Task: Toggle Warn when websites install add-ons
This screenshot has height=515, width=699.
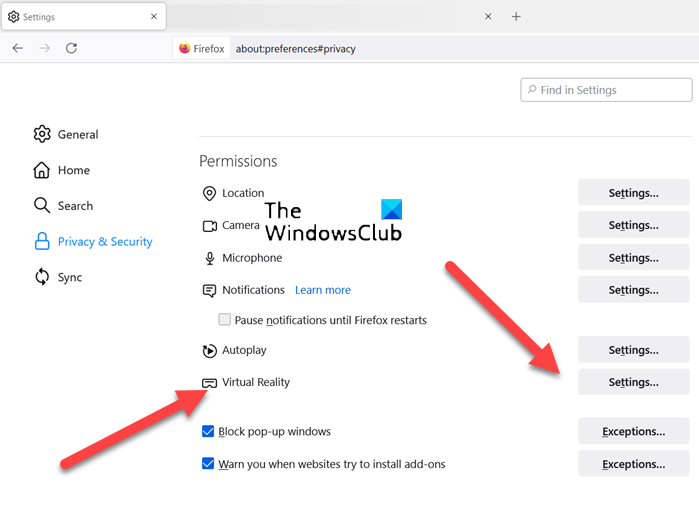Action: [x=208, y=463]
